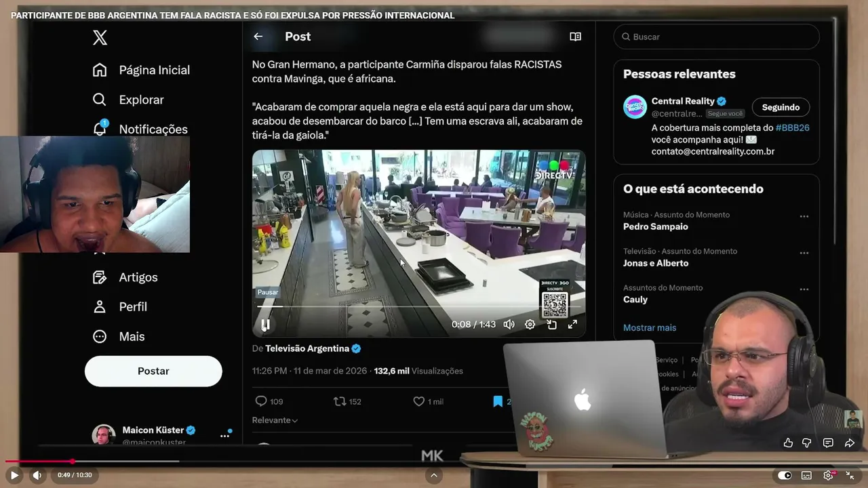This screenshot has width=868, height=488.
Task: Pause the embedded tweet video
Action: click(x=265, y=325)
